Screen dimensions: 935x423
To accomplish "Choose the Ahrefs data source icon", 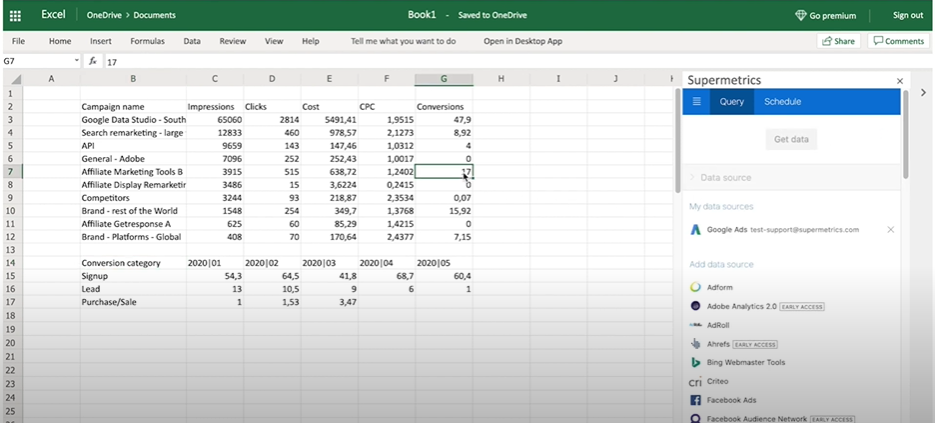I will 695,344.
